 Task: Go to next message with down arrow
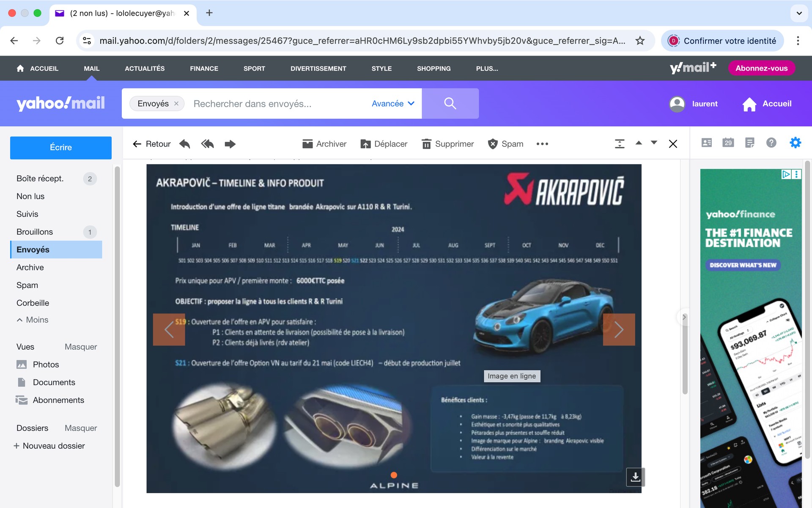click(654, 143)
